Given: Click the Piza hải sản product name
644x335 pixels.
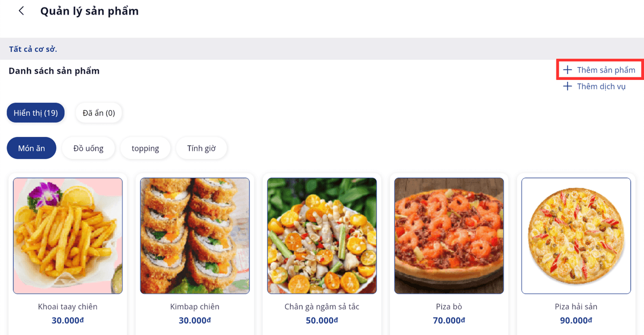Looking at the screenshot, I should [576, 307].
